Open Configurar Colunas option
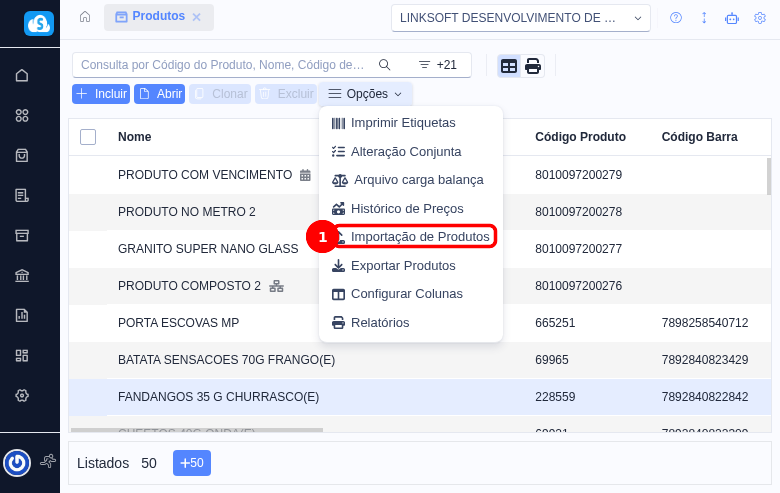The height and width of the screenshot is (493, 780). tap(397, 294)
